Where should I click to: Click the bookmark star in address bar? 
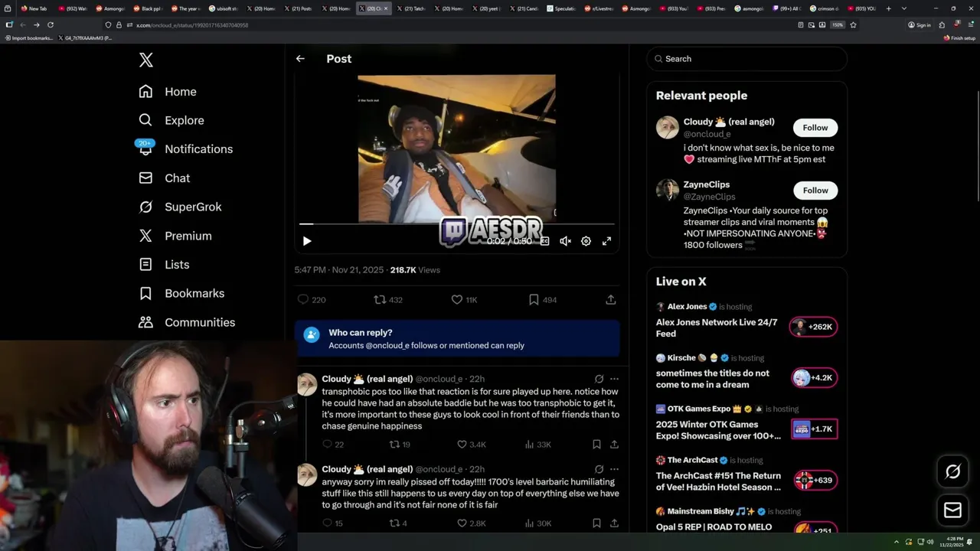(853, 25)
